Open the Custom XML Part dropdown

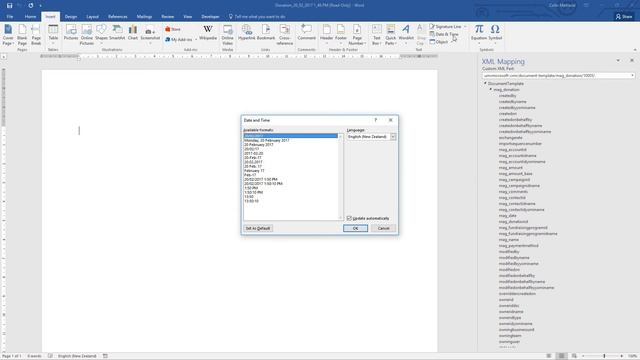(x=632, y=76)
